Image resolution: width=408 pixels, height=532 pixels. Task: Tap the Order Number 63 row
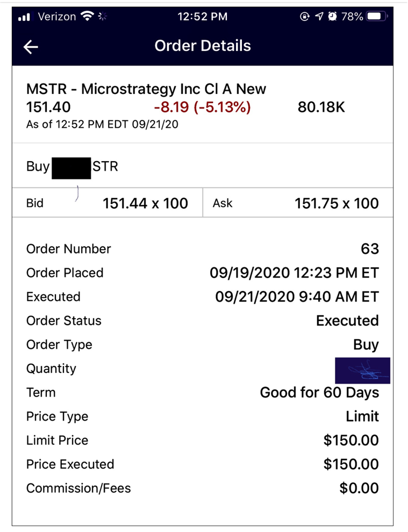pos(203,249)
